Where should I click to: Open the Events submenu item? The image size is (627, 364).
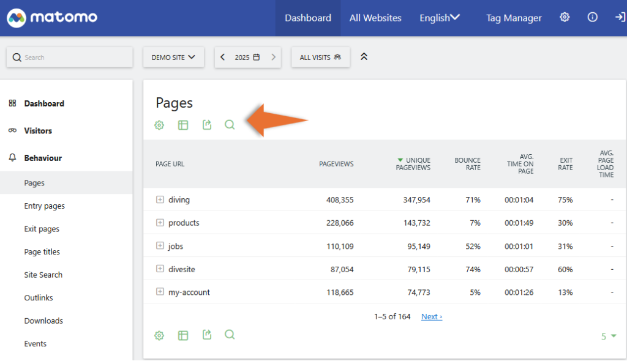[x=35, y=344]
